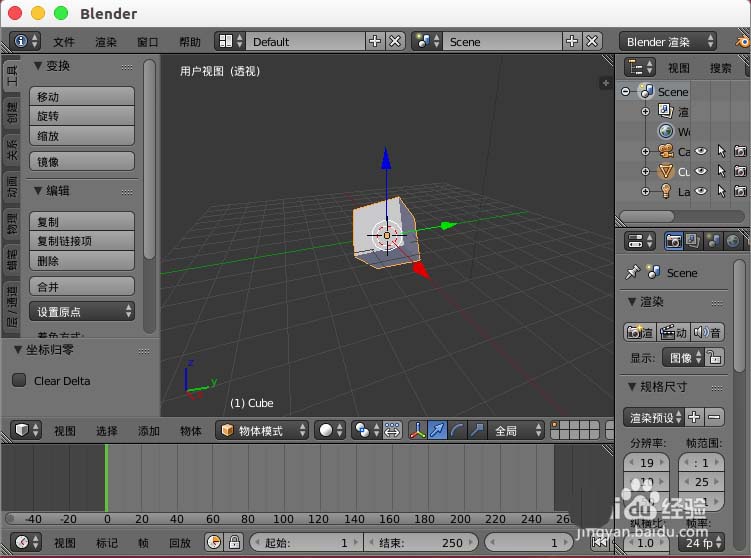
Task: Open the 3D view editor type selector
Action: 26,430
